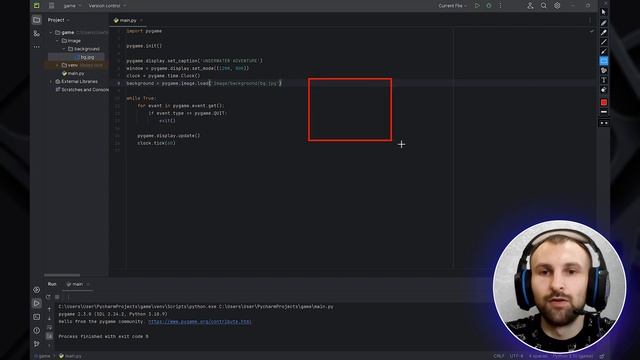This screenshot has height=360, width=640.
Task: Select Scratches and Consoles node
Action: click(x=82, y=89)
